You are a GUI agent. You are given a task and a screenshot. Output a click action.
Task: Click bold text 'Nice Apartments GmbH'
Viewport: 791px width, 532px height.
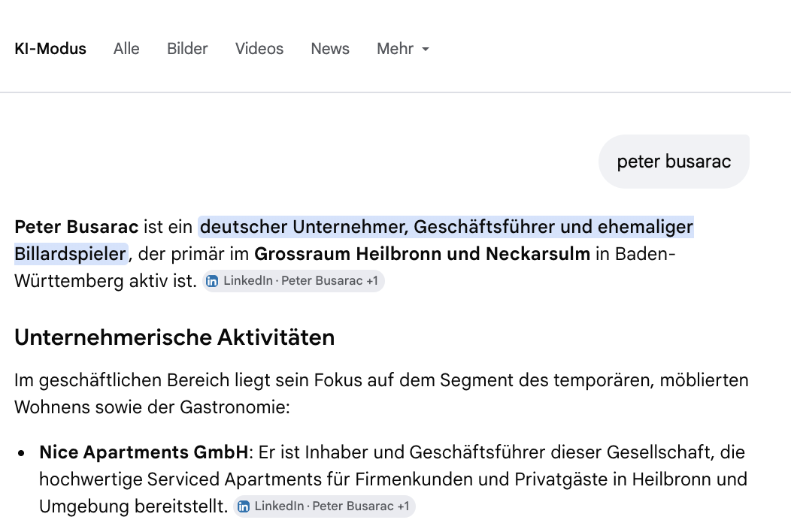pyautogui.click(x=144, y=452)
